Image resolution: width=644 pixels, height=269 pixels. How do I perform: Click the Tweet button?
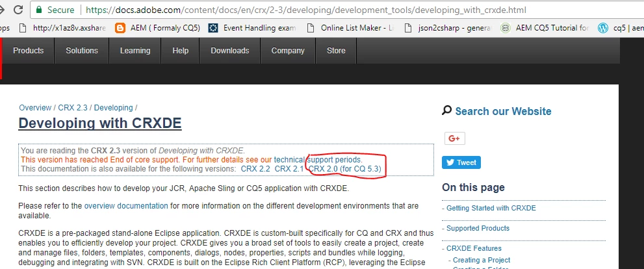click(x=461, y=162)
